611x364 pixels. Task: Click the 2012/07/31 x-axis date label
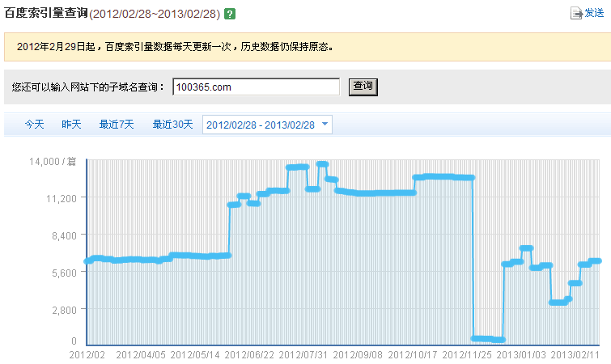[x=303, y=355]
